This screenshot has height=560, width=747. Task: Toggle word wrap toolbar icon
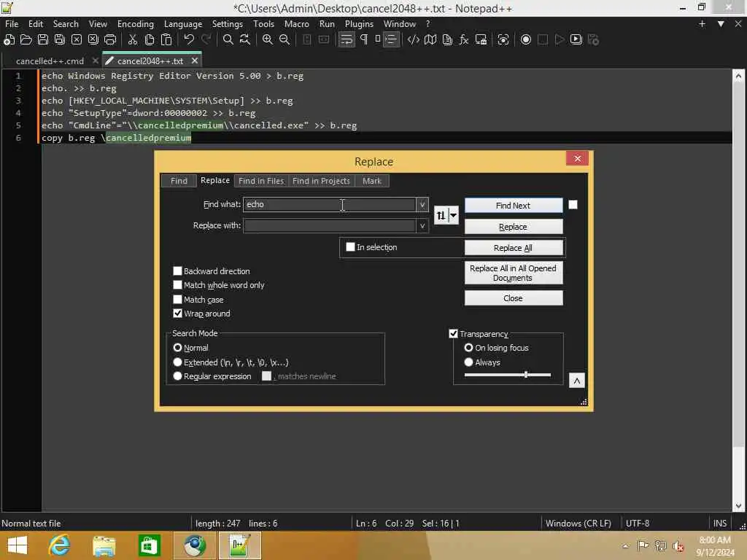tap(347, 39)
